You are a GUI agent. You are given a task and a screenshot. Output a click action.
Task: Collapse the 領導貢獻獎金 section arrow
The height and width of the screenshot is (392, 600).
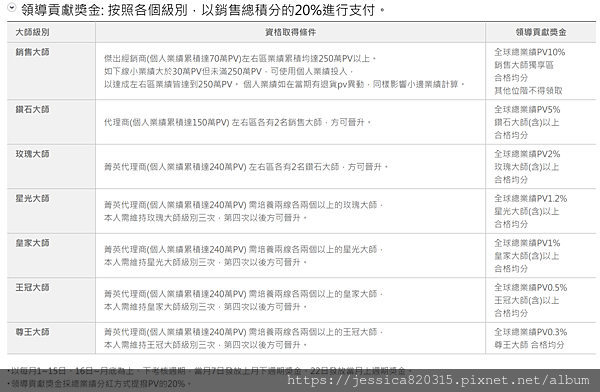tap(12, 7)
